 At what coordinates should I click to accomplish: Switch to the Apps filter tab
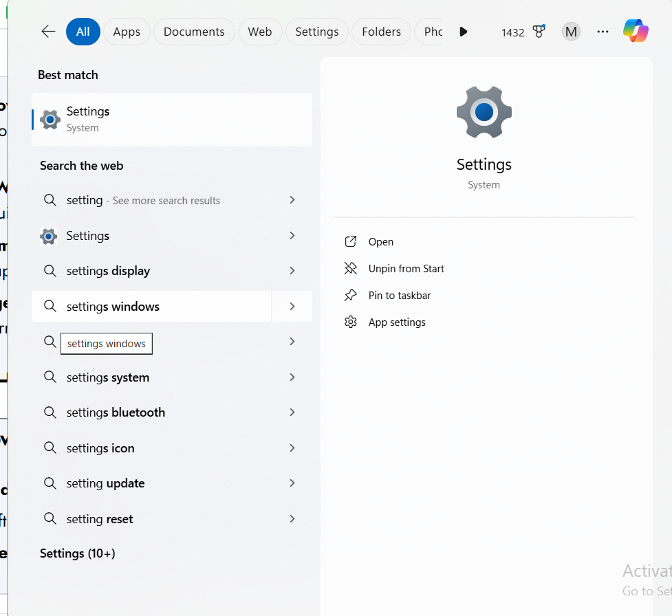pos(127,32)
